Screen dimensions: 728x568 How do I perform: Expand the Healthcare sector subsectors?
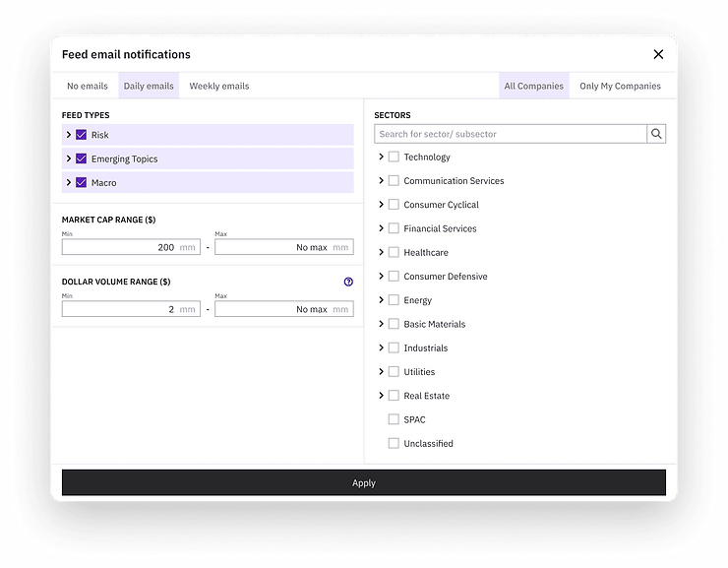(381, 252)
